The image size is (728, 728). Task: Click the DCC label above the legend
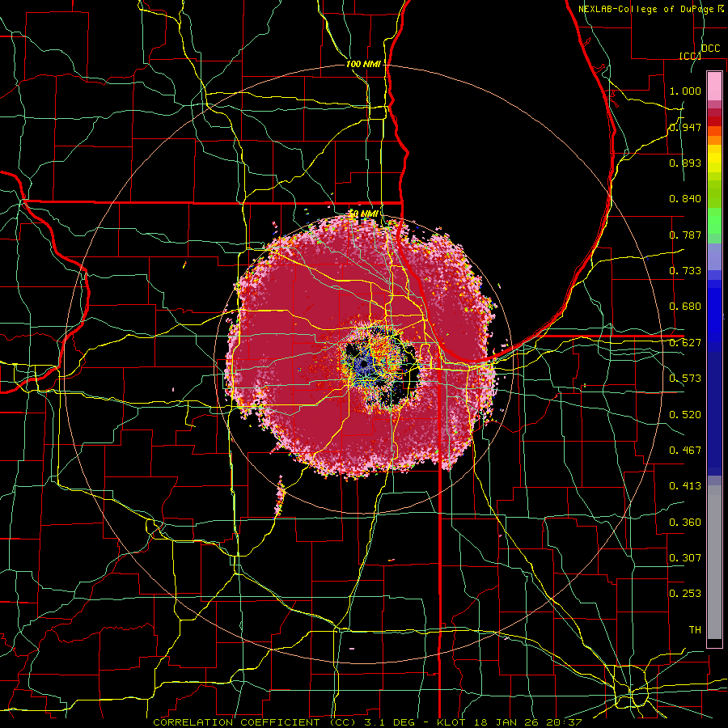click(x=710, y=49)
